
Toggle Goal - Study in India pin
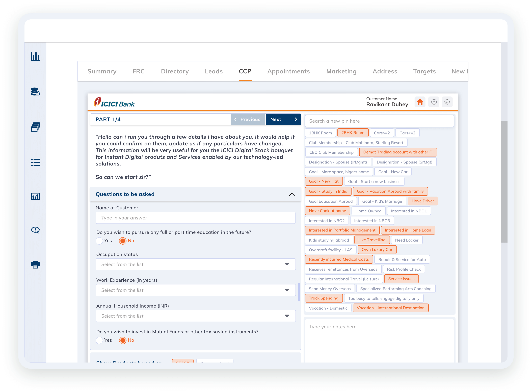328,191
